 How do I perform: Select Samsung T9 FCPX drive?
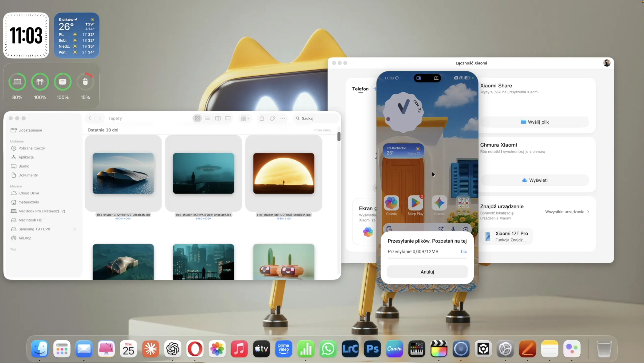(34, 229)
